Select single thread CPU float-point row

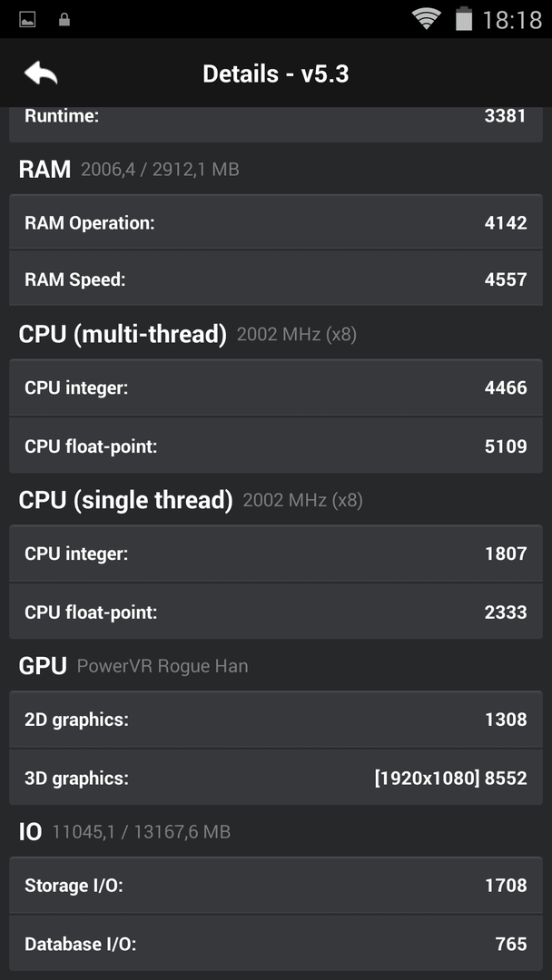276,612
